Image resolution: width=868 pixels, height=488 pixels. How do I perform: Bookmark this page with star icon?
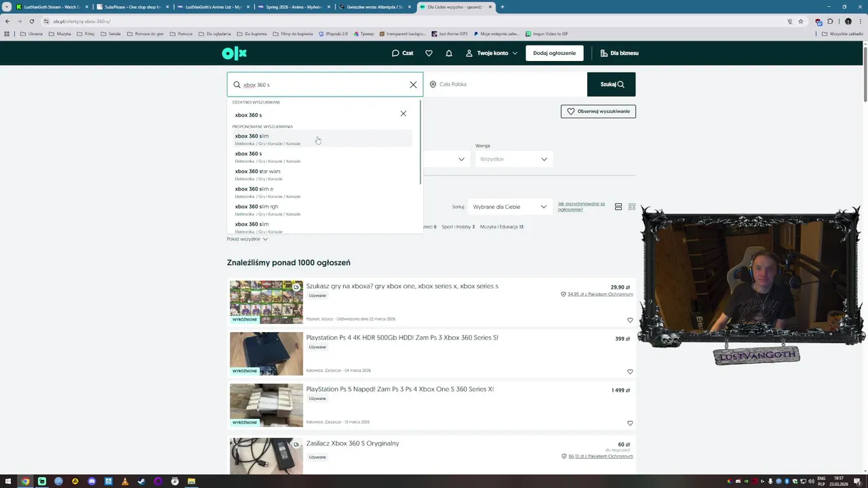point(801,21)
